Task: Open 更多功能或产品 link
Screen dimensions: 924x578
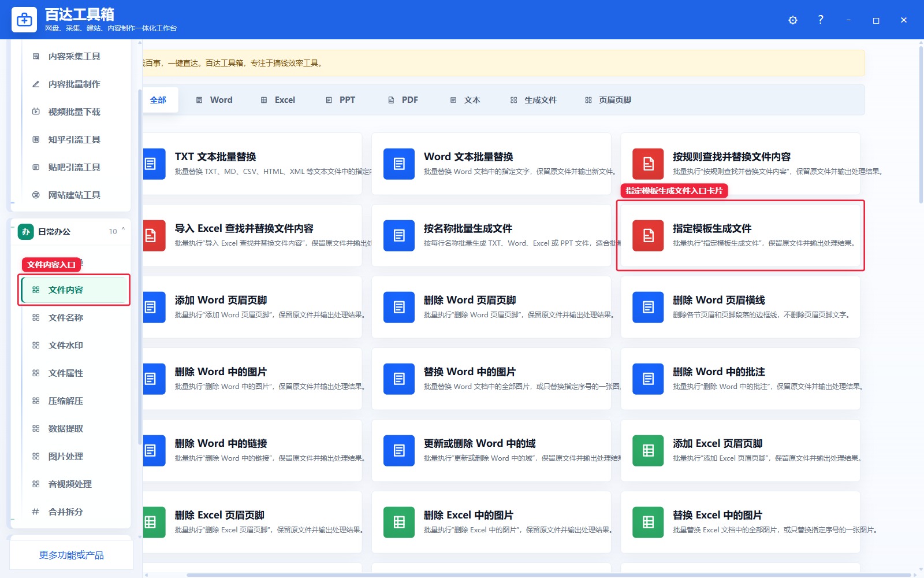Action: (72, 555)
